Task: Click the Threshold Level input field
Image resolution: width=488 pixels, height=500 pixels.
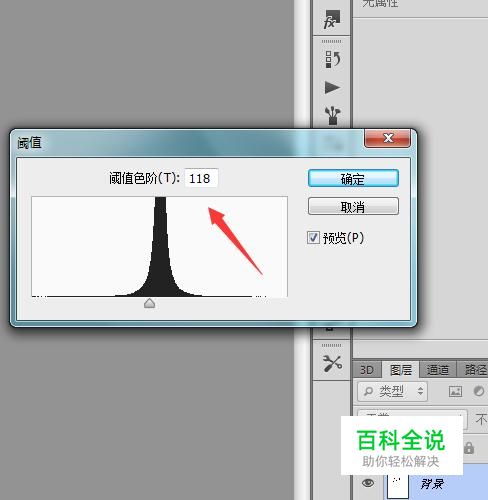Action: click(x=201, y=178)
